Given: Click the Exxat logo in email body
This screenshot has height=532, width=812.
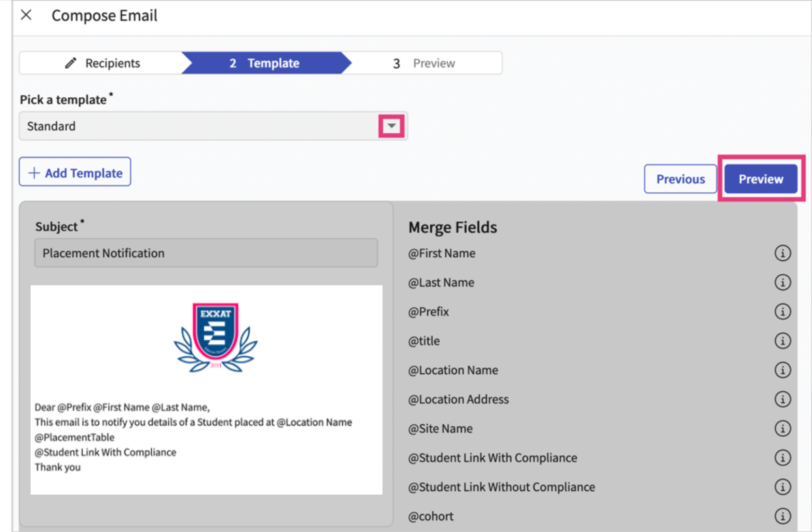Looking at the screenshot, I should pyautogui.click(x=215, y=337).
